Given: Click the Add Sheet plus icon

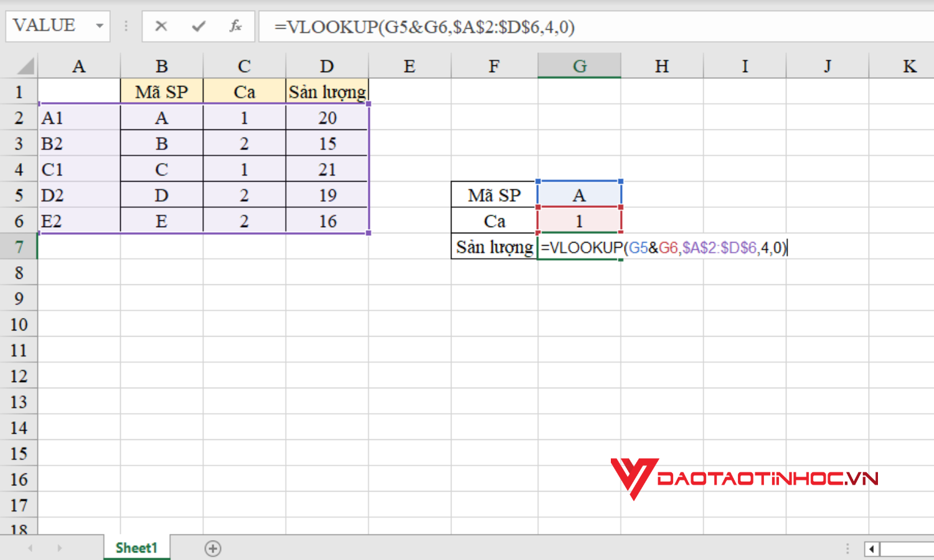Looking at the screenshot, I should pyautogui.click(x=213, y=548).
